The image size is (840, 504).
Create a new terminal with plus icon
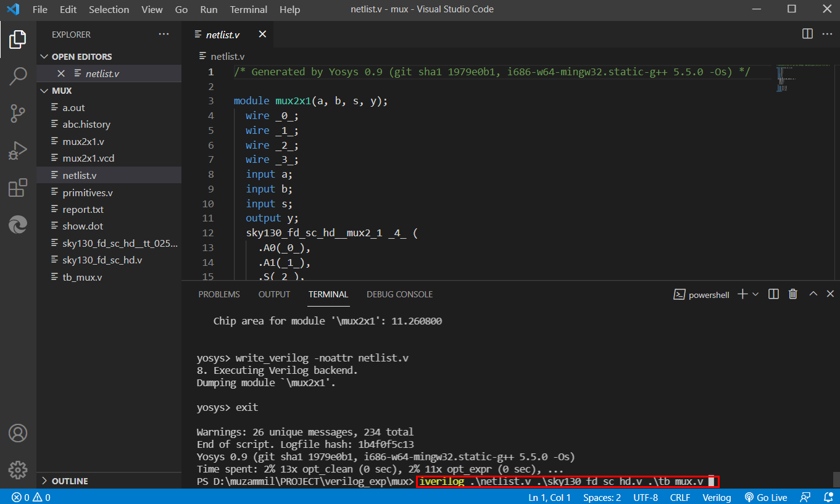point(742,294)
